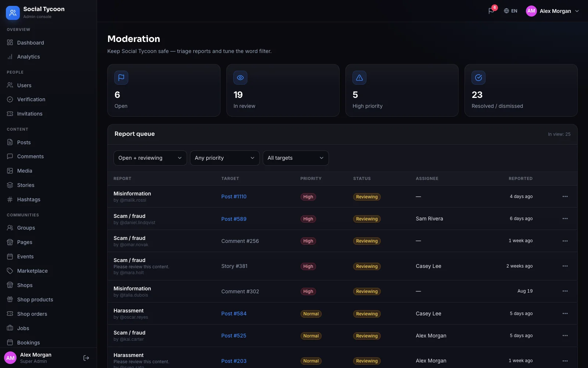Click the eye icon on In review card
The image size is (588, 368).
[240, 78]
